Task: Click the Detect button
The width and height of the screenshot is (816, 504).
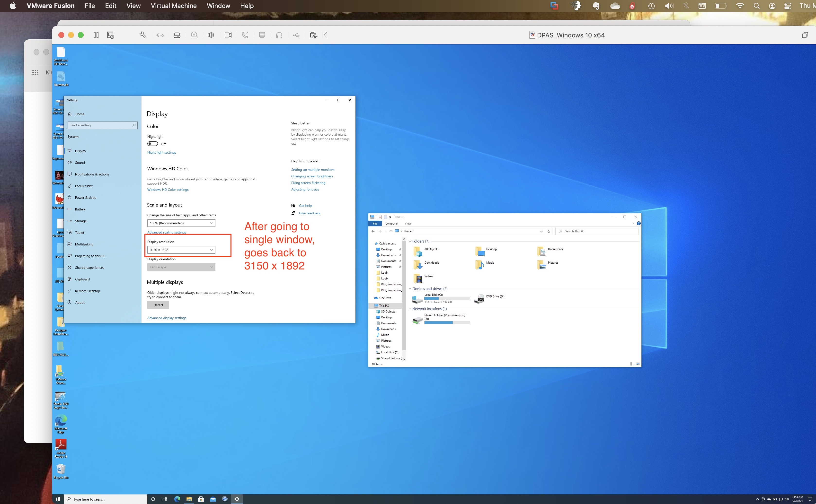Action: point(158,305)
